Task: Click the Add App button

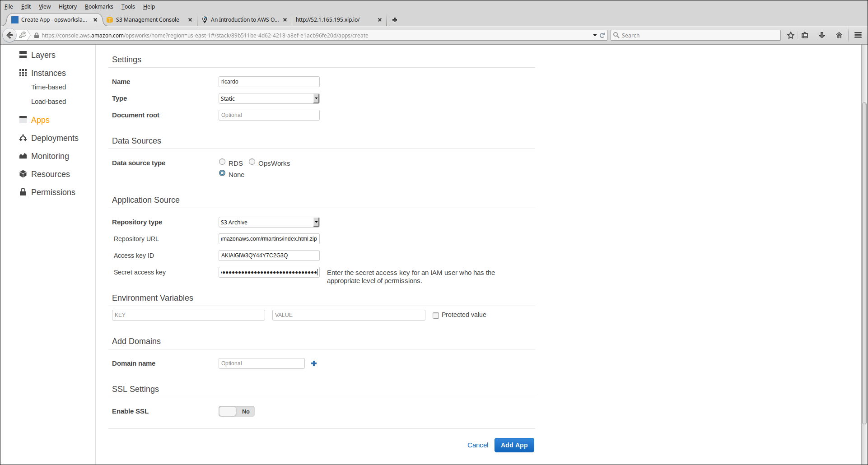Action: (x=514, y=445)
